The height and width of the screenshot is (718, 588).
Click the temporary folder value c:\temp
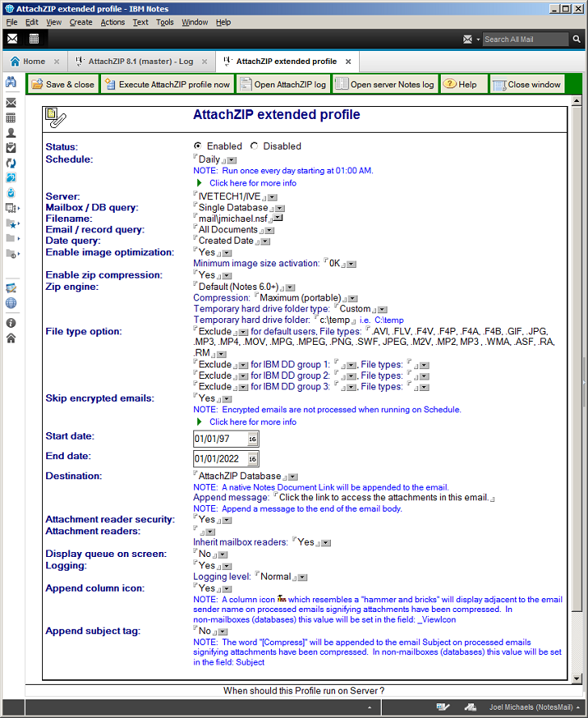point(335,320)
